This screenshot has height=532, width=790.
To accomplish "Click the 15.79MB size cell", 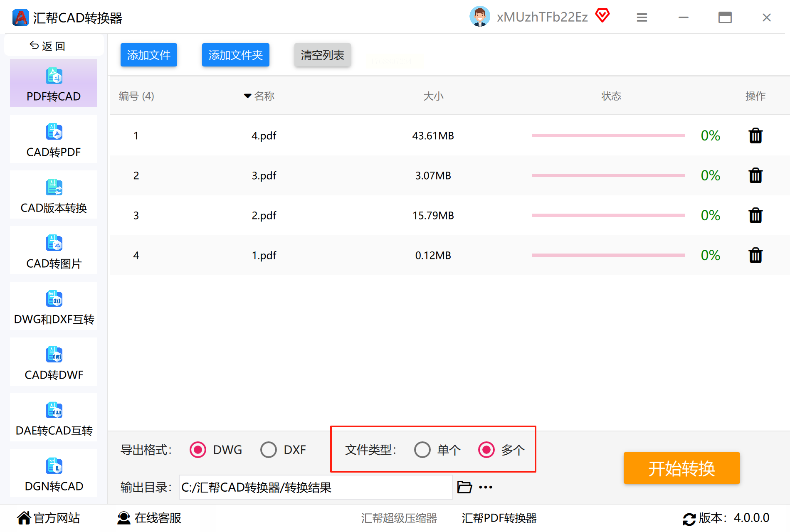I will (433, 216).
